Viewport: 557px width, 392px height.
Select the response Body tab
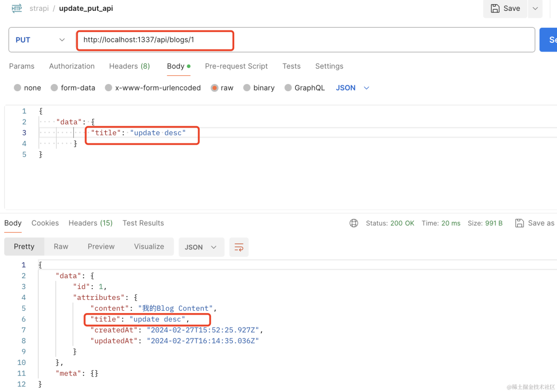13,223
